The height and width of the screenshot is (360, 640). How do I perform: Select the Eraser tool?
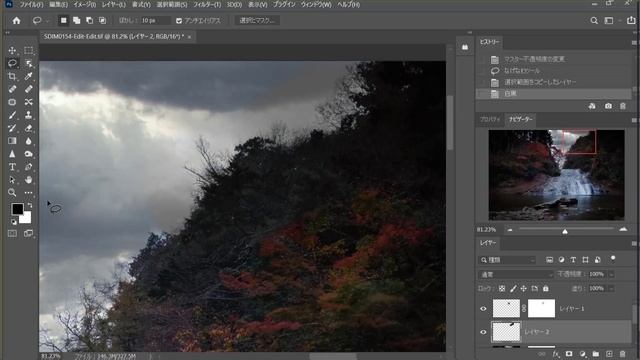point(28,128)
